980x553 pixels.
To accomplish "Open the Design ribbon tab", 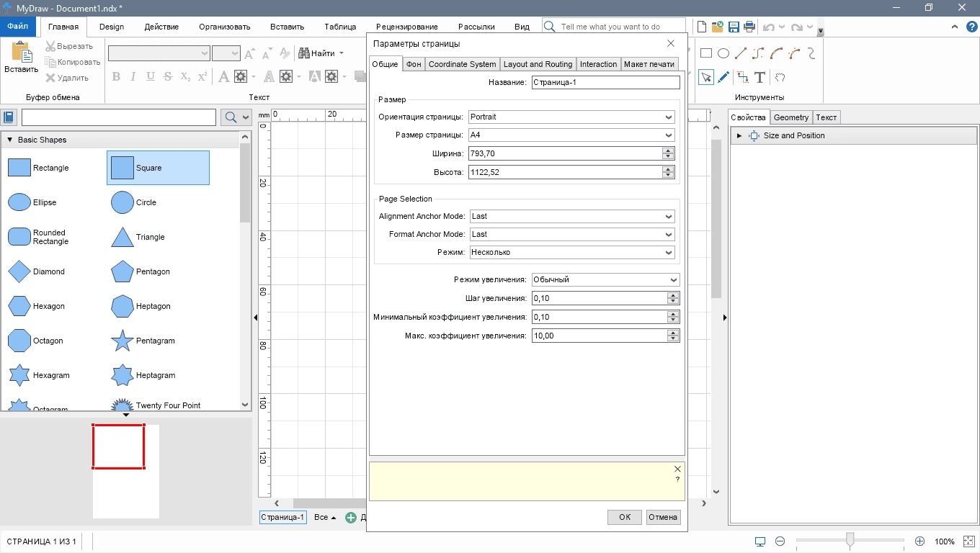I will click(112, 27).
